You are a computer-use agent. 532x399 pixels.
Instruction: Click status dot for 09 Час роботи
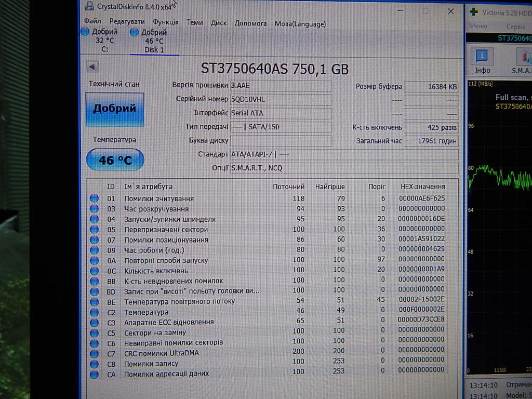pos(95,250)
